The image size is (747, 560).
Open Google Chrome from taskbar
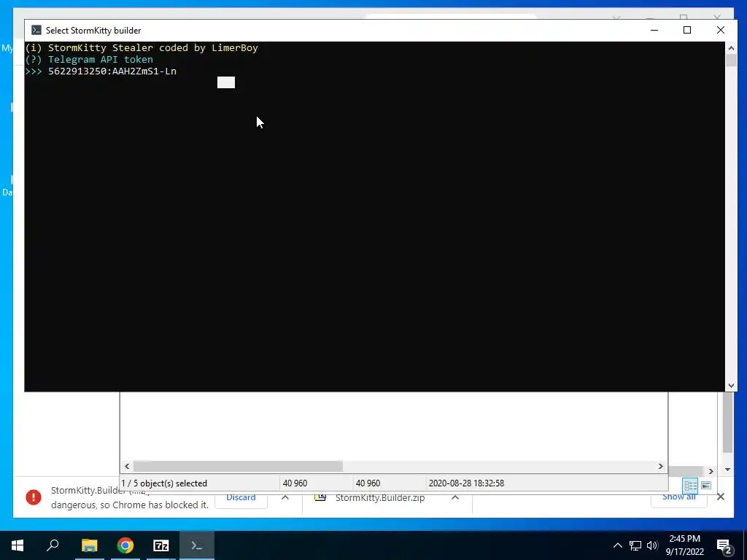point(125,545)
